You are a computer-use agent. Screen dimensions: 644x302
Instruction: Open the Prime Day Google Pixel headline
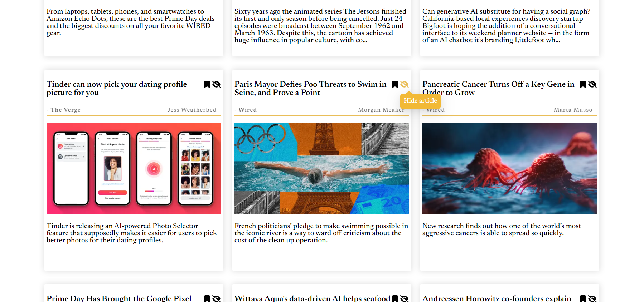(119, 298)
